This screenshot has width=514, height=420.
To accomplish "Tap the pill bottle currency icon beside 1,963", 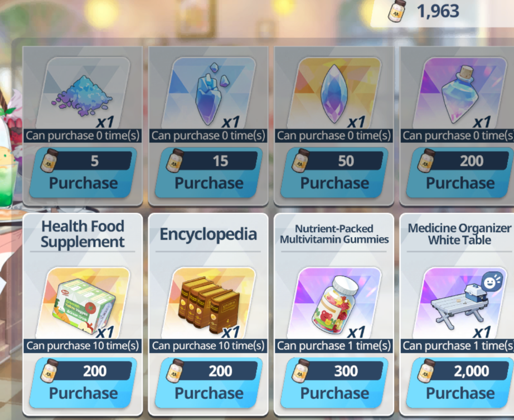I will (396, 12).
